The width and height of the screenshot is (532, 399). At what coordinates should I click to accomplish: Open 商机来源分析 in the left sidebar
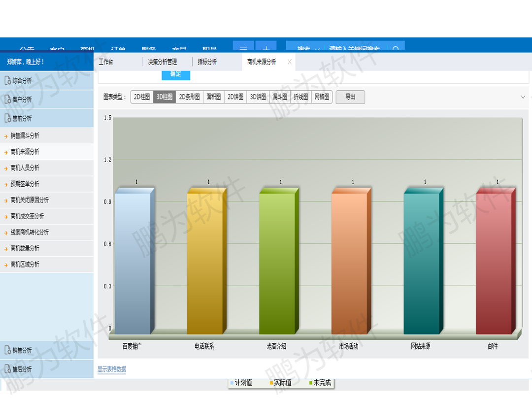[47, 152]
